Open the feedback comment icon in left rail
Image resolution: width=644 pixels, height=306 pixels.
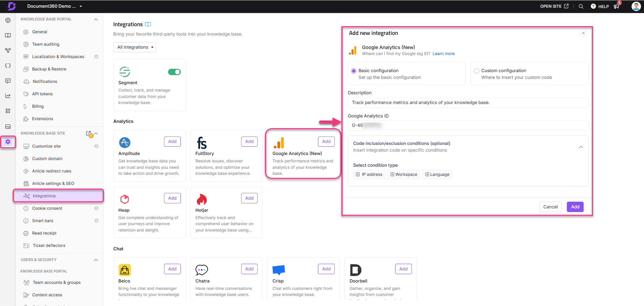click(8, 81)
